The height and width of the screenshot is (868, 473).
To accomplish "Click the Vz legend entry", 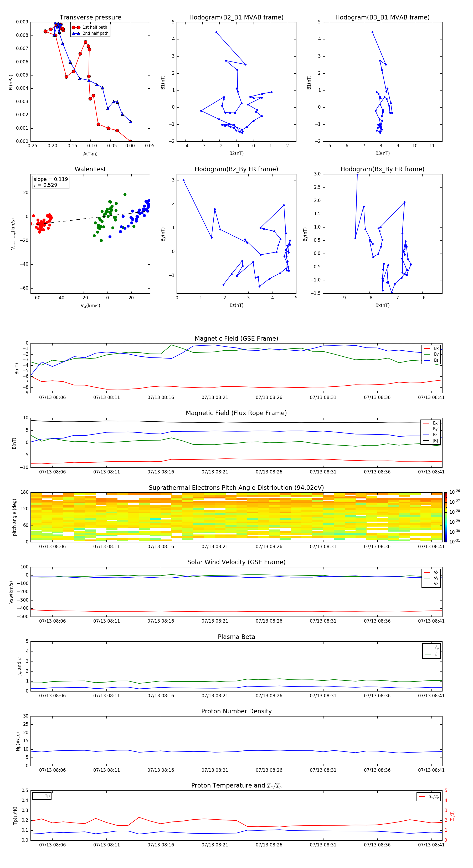I will [x=431, y=584].
